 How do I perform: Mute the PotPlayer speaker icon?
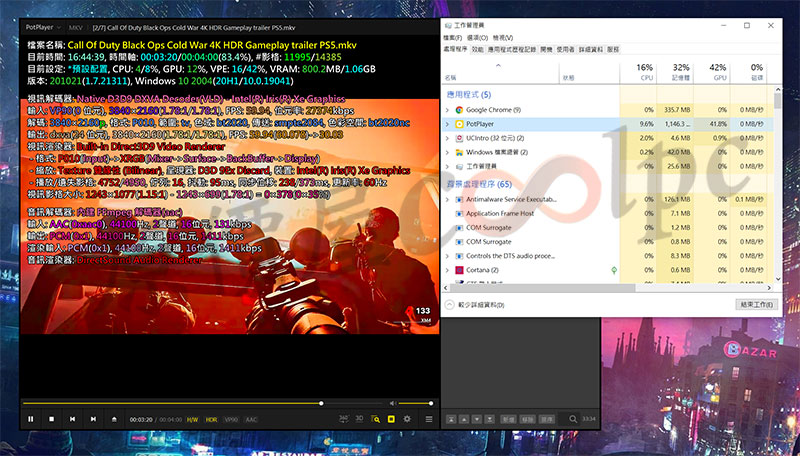click(392, 403)
